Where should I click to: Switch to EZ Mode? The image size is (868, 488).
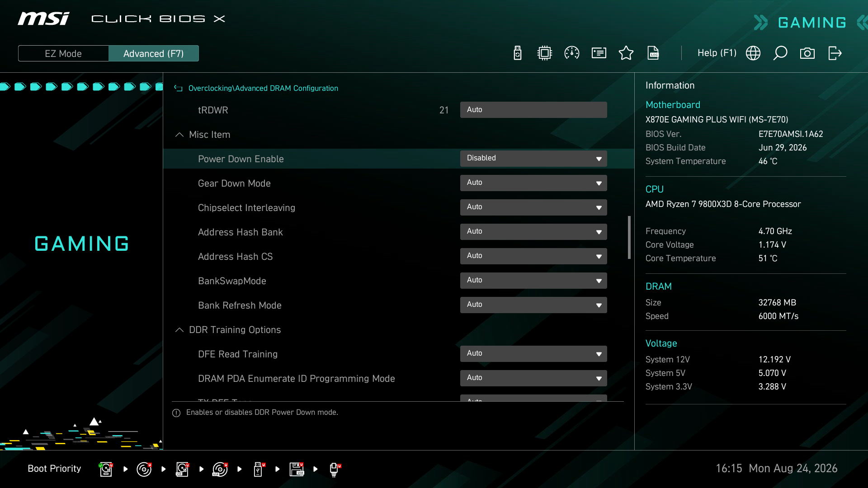click(x=63, y=53)
